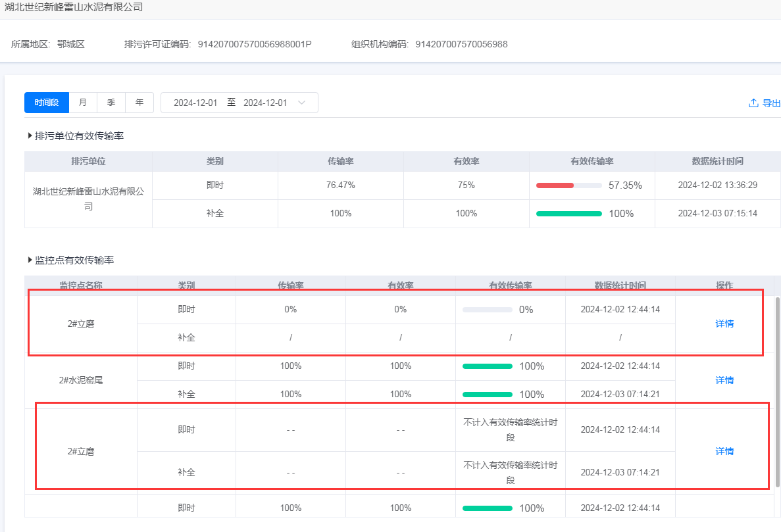Click the 组织机构编码 value 914207007570056988

tap(461, 44)
